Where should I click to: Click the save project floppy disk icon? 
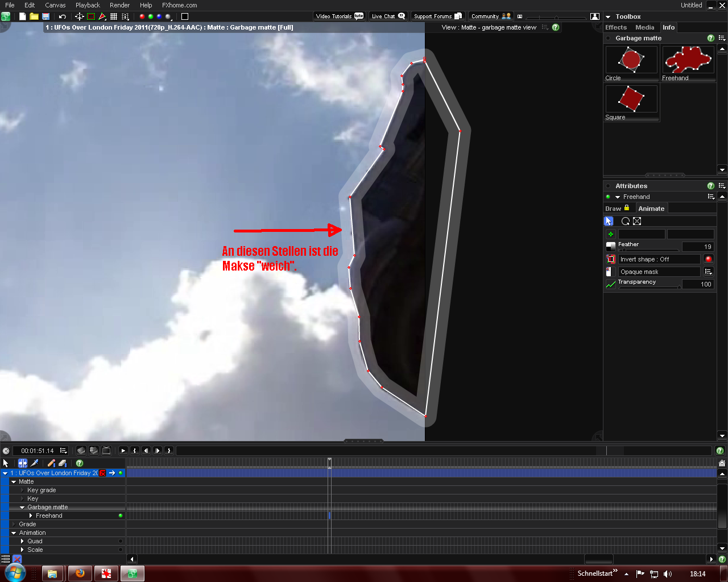pos(45,16)
